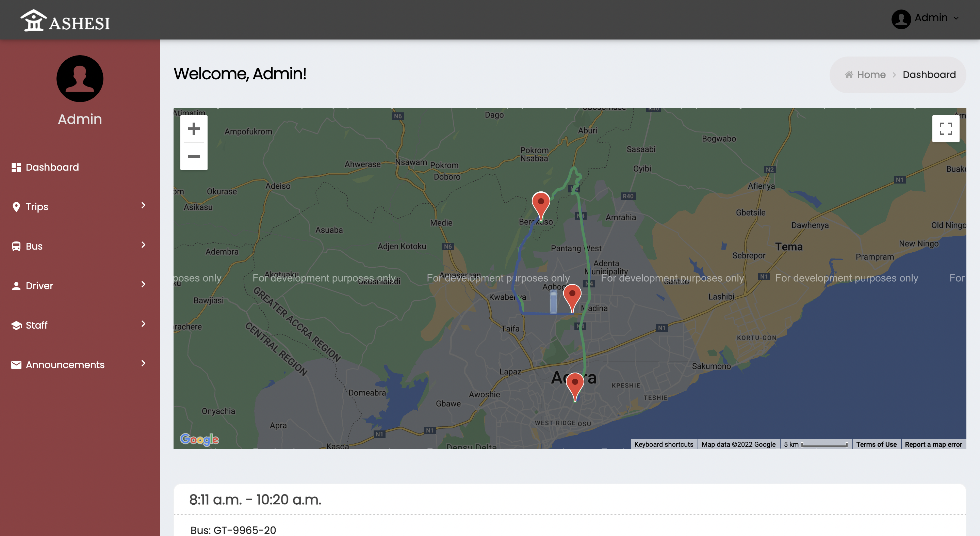The image size is (980, 536).
Task: Click the map marker near Berekuso
Action: pos(541,206)
